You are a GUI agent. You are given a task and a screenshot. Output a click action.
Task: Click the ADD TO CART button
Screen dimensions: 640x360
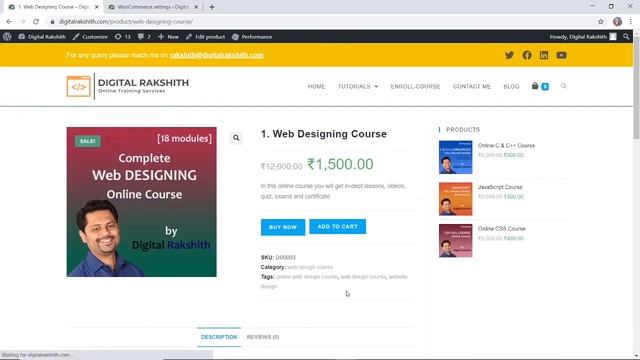pyautogui.click(x=338, y=227)
